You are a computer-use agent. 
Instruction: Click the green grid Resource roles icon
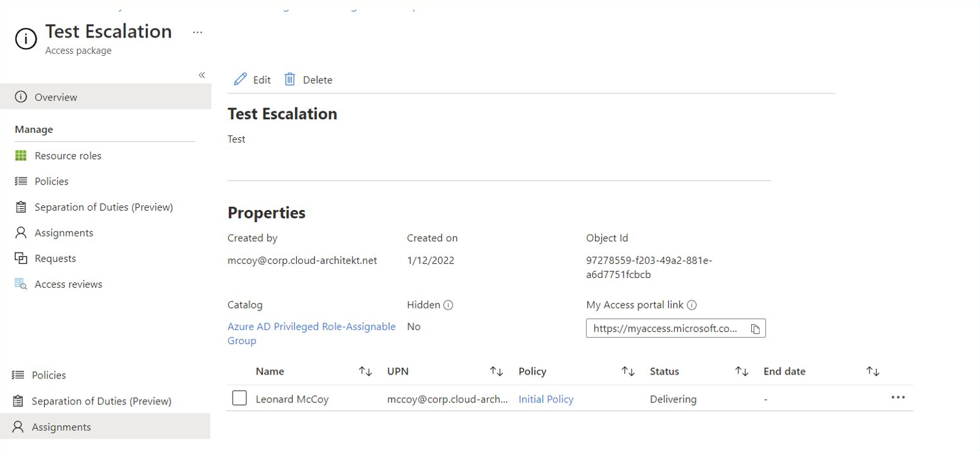[x=21, y=156]
